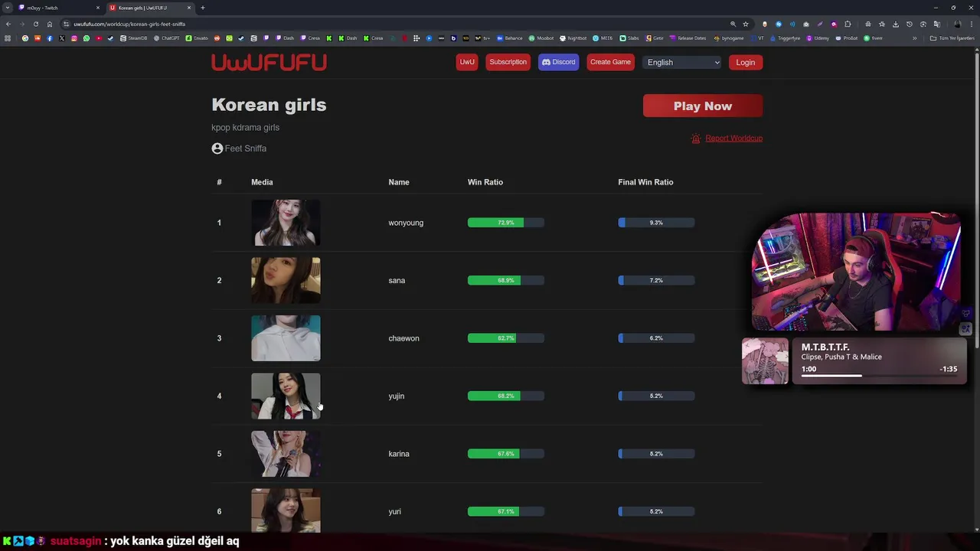Open the WhatsApp bookmark icon
The height and width of the screenshot is (551, 980).
(x=86, y=38)
